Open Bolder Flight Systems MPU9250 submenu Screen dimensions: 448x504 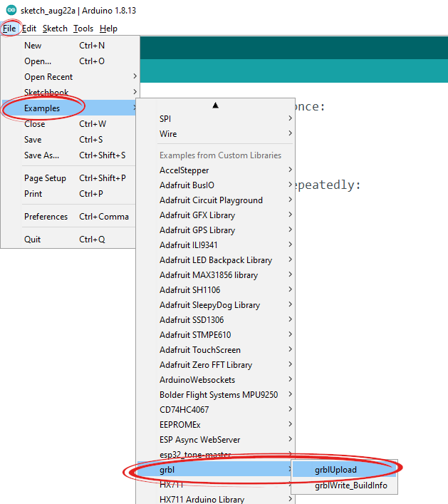click(216, 395)
